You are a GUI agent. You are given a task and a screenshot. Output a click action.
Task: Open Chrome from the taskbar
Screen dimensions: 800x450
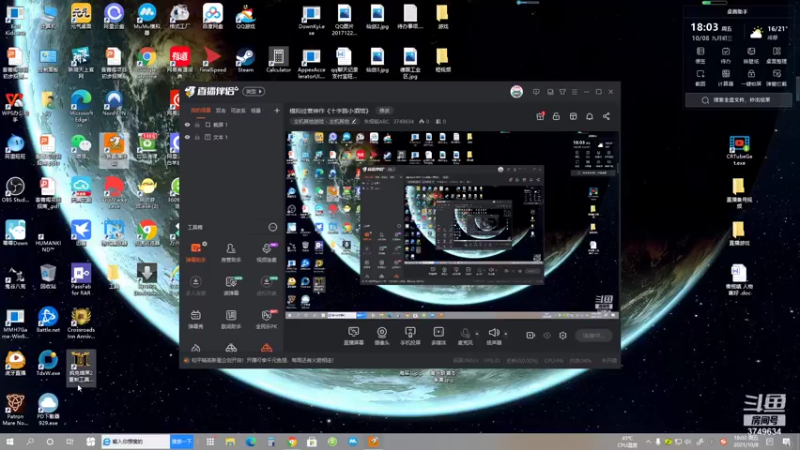(x=292, y=442)
